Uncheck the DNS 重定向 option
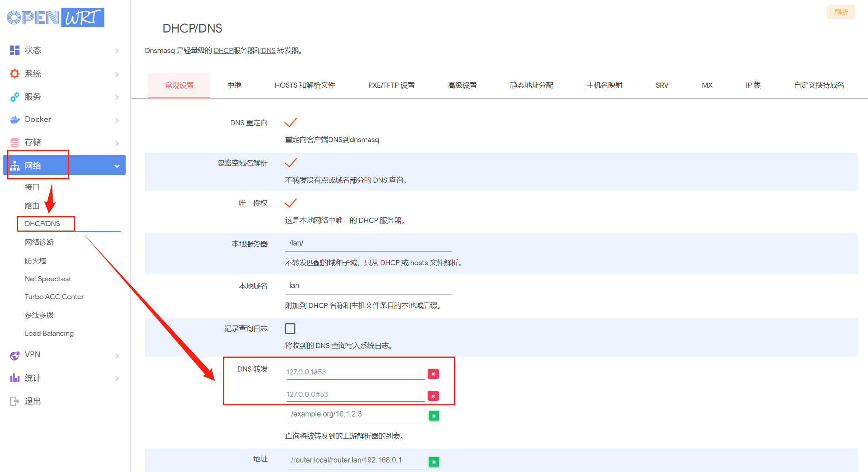Viewport: 868px width, 472px height. click(291, 123)
